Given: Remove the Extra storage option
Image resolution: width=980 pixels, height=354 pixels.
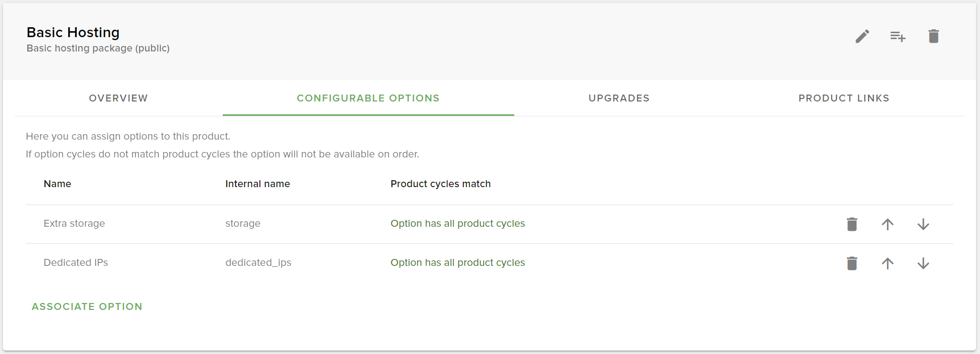Looking at the screenshot, I should [852, 224].
